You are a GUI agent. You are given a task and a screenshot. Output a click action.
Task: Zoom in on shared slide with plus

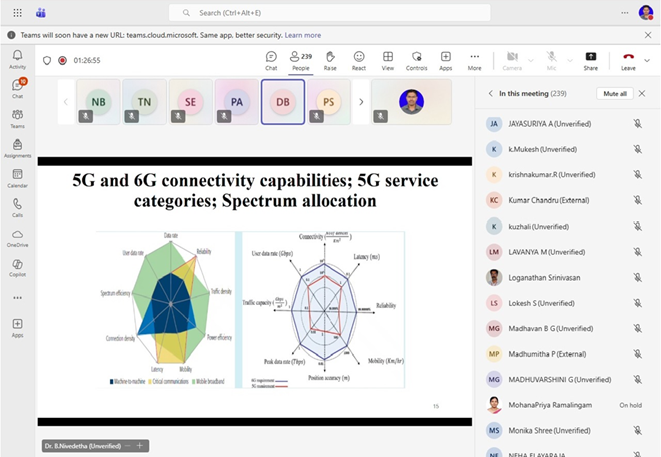click(x=140, y=446)
